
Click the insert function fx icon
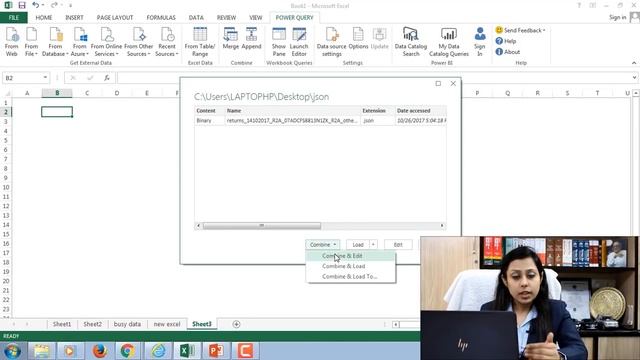pos(107,78)
